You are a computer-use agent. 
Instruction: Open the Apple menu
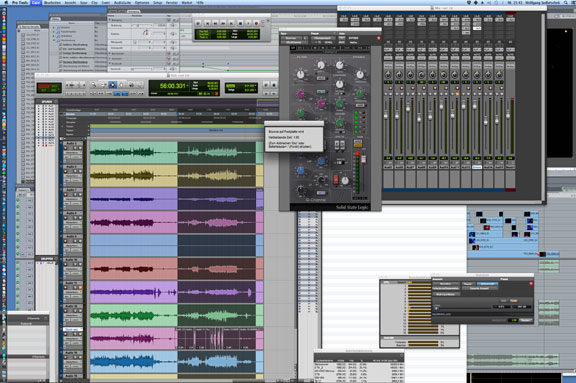point(6,2)
